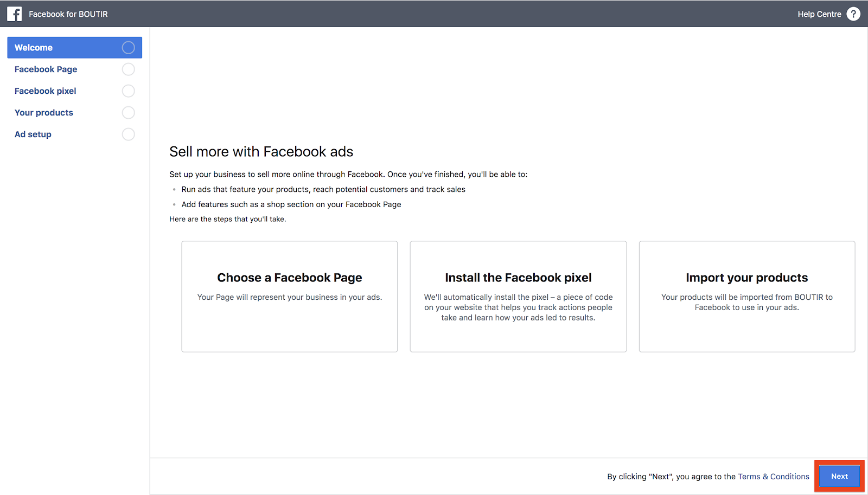Click the Facebook logo icon
Image resolution: width=868 pixels, height=495 pixels.
tap(15, 14)
